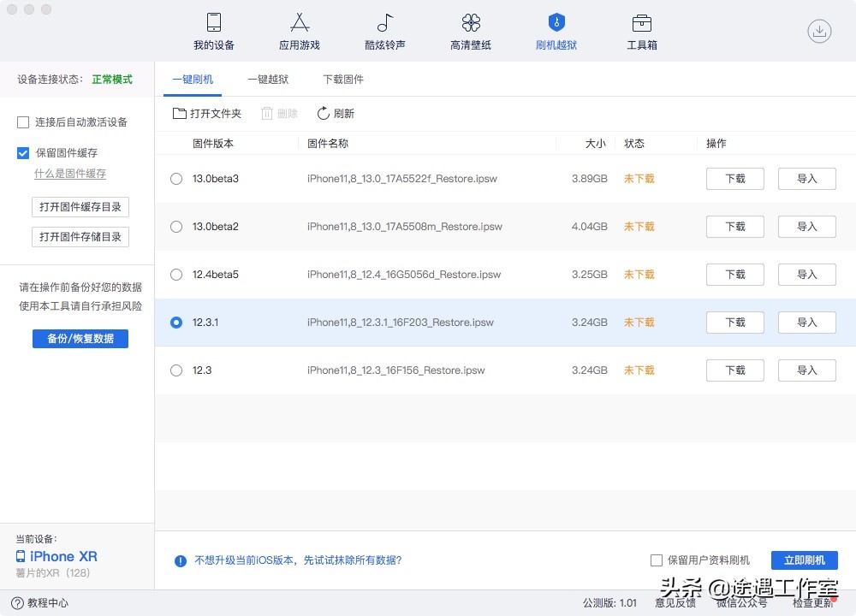The width and height of the screenshot is (856, 616).
Task: Enable 连接后自动激活设备 checkbox
Action: pyautogui.click(x=23, y=121)
